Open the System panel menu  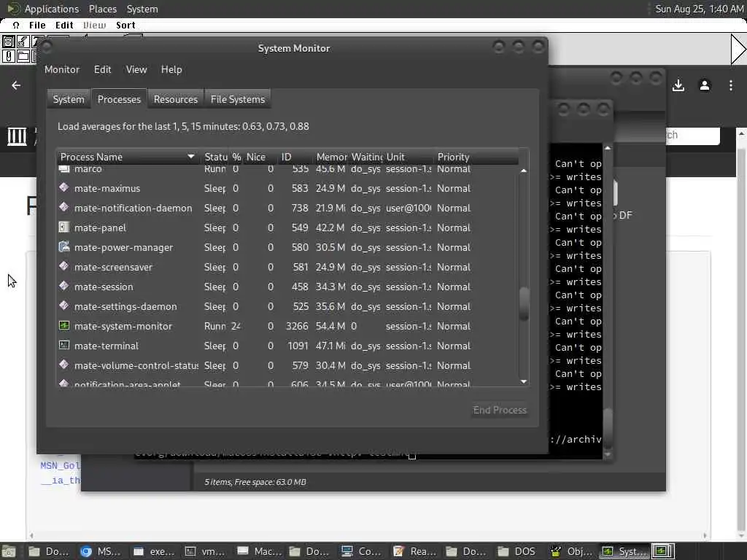pos(142,9)
